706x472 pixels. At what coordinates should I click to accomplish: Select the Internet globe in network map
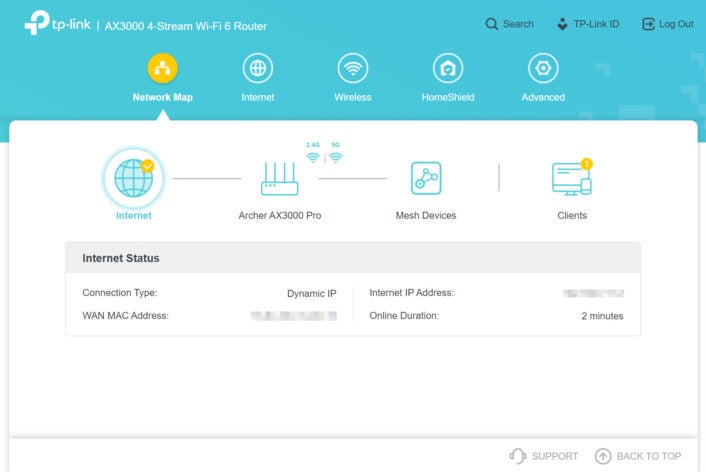(x=133, y=178)
